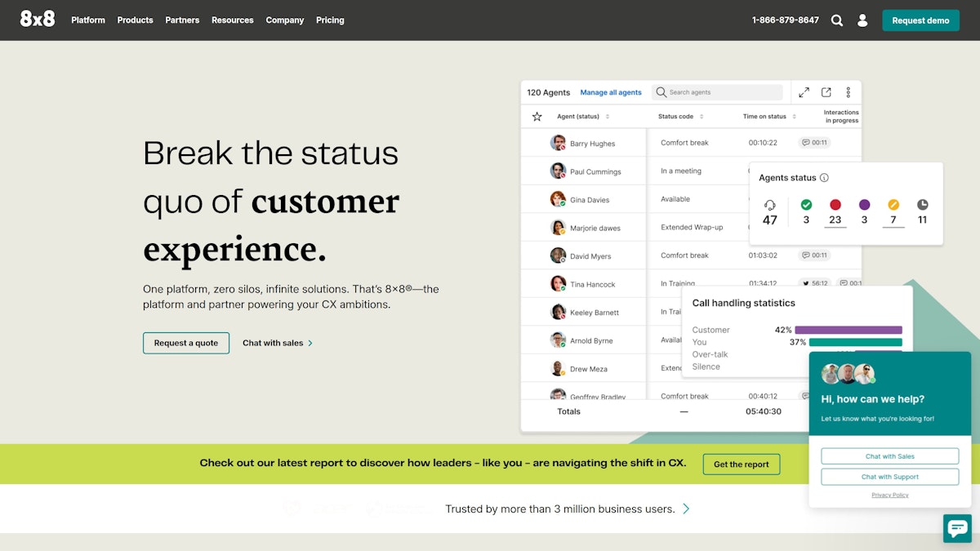Viewport: 980px width, 551px height.
Task: Open the Products menu
Action: 135,20
